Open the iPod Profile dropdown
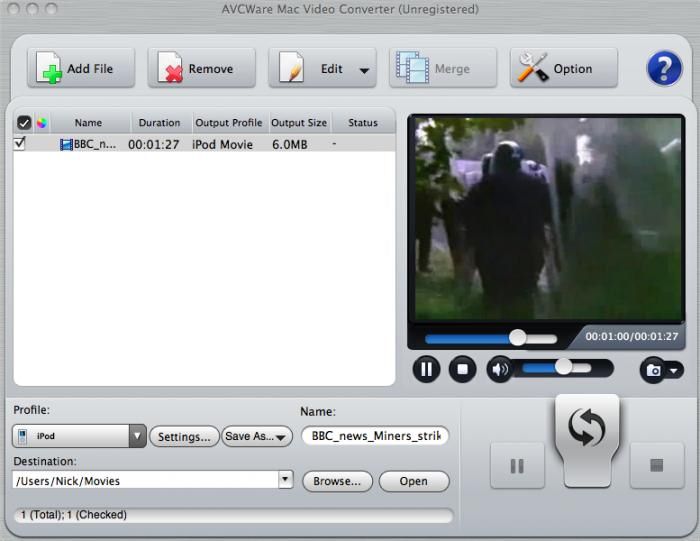This screenshot has height=541, width=700. pos(79,436)
